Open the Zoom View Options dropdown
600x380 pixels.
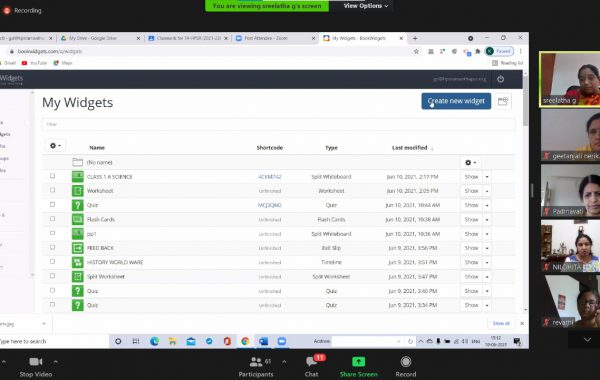[x=366, y=6]
